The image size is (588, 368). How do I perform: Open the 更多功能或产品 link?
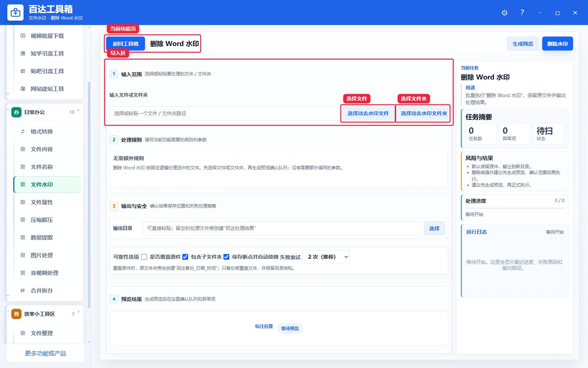point(45,353)
